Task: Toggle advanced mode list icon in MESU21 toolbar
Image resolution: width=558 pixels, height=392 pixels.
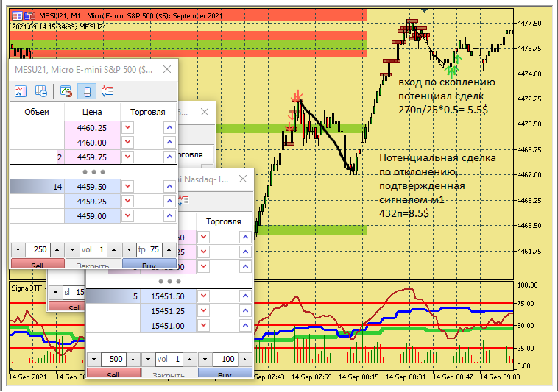Action: point(107,91)
